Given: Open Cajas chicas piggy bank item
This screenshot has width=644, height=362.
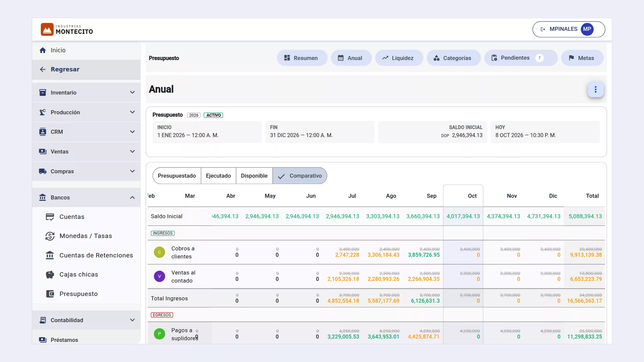Looking at the screenshot, I should (x=86, y=275).
